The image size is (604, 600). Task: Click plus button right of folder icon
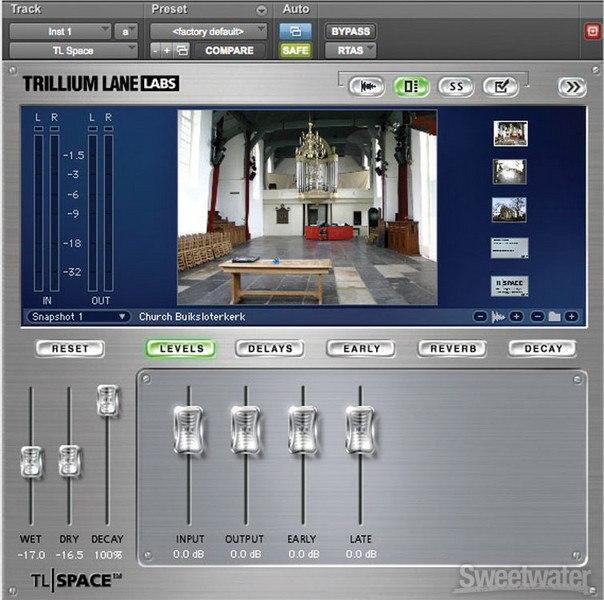572,317
